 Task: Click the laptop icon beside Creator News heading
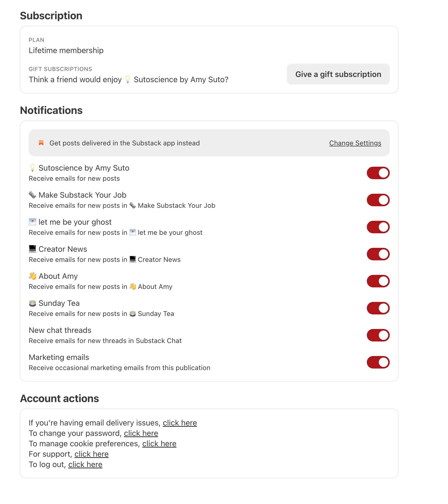point(33,249)
